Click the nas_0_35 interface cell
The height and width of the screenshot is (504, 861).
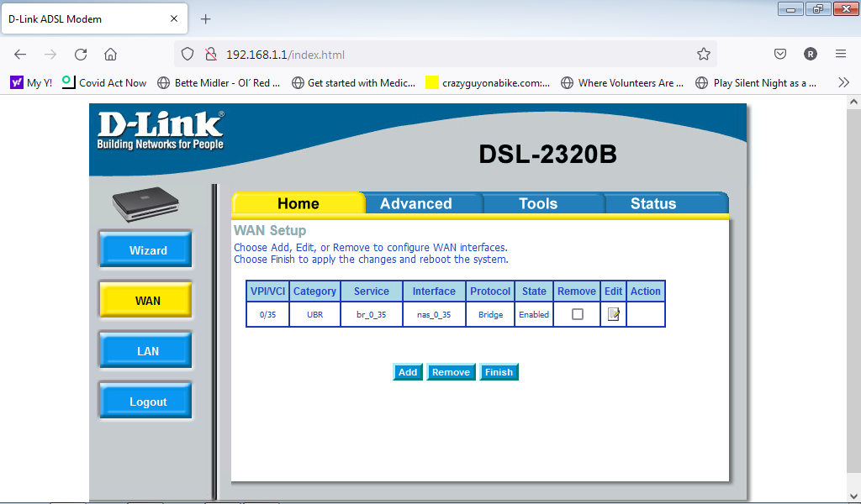[x=434, y=314]
